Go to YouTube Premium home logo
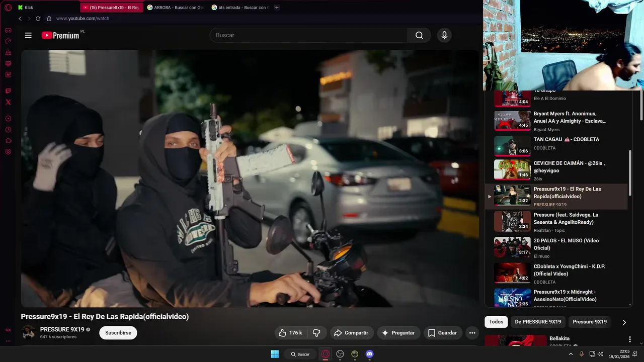The width and height of the screenshot is (644, 362). [x=60, y=35]
